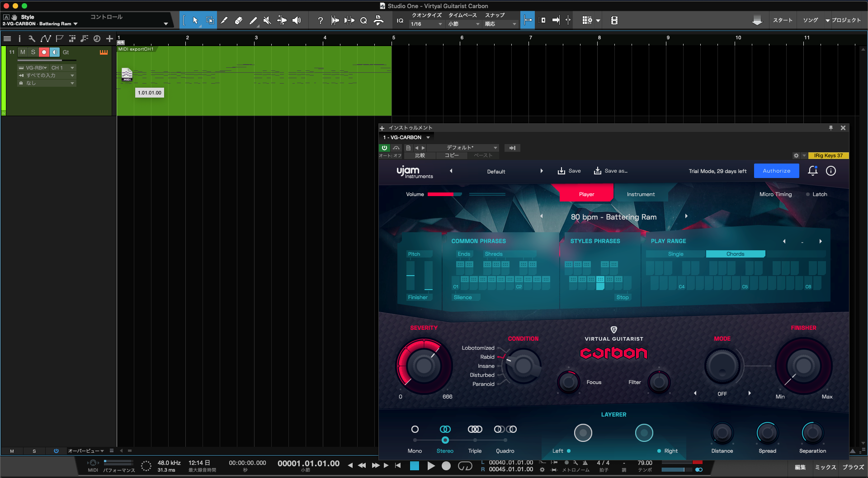Adjust the Carbon Volume slider
This screenshot has height=478, width=868.
click(x=444, y=194)
